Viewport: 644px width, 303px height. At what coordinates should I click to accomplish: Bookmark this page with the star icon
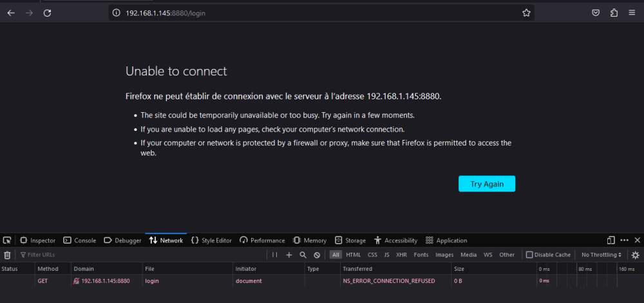[x=526, y=13]
